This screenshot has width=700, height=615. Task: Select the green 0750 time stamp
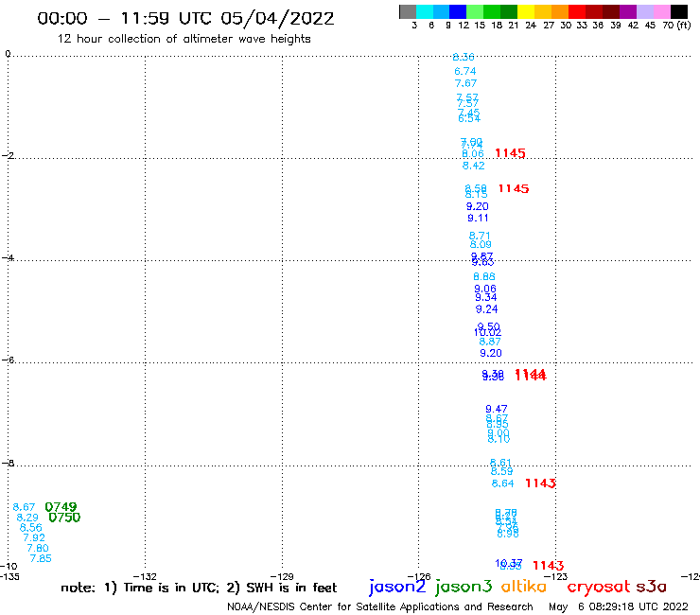pos(64,518)
